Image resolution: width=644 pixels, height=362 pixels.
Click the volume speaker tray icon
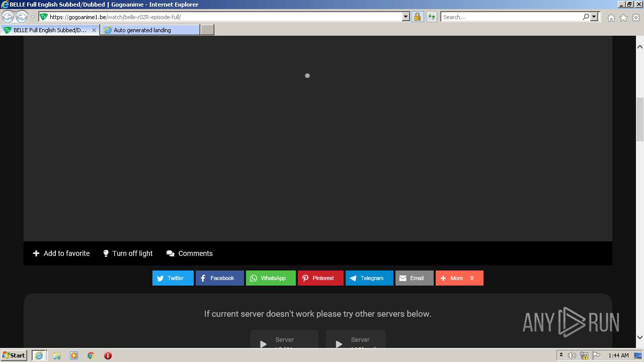click(572, 355)
